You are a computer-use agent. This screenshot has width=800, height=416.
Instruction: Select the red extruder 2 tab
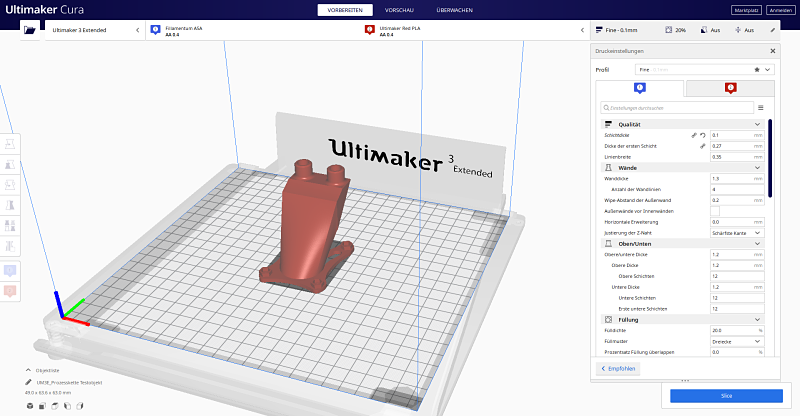(x=730, y=88)
